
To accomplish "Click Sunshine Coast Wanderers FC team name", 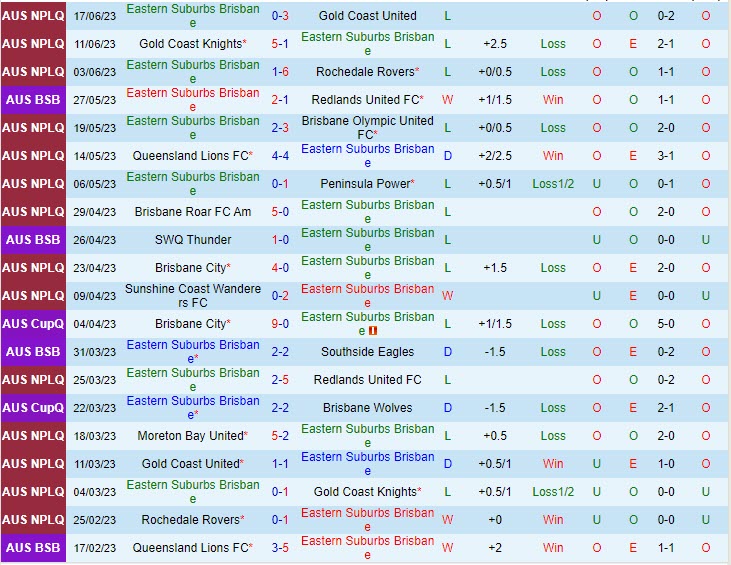I will [x=193, y=296].
